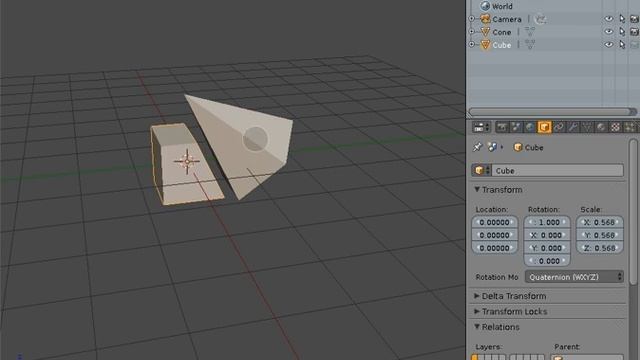Click the mesh data icon beside Cube
This screenshot has height=360, width=640.
click(x=530, y=44)
